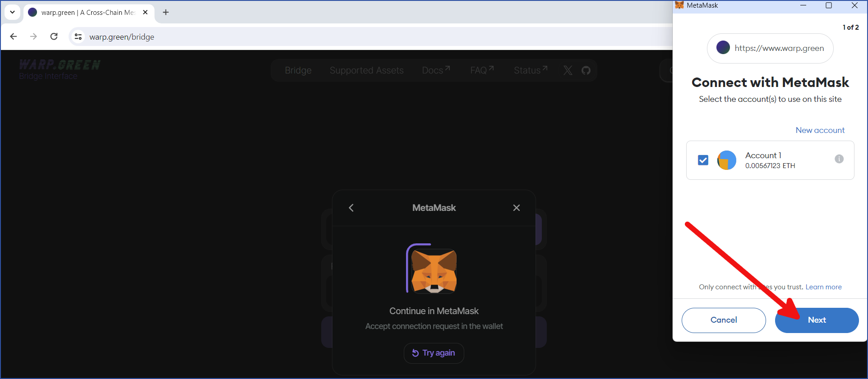
Task: Go back using the modal's left chevron
Action: [351, 208]
